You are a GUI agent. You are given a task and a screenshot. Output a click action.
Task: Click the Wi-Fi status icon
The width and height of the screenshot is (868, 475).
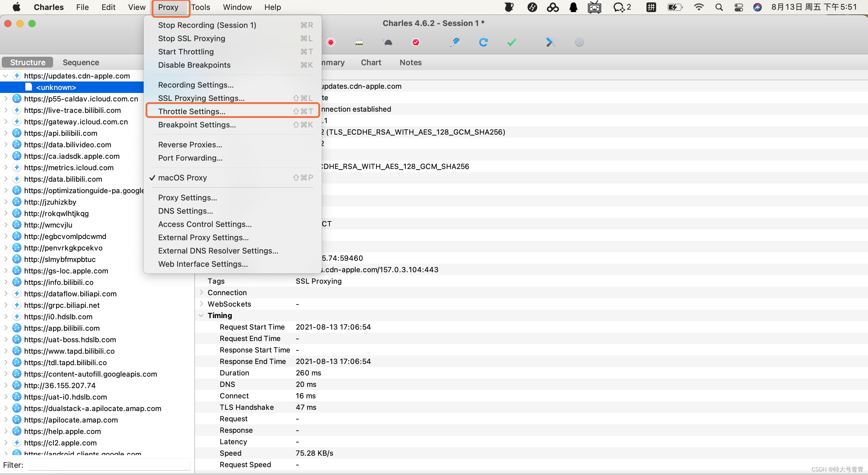(699, 7)
